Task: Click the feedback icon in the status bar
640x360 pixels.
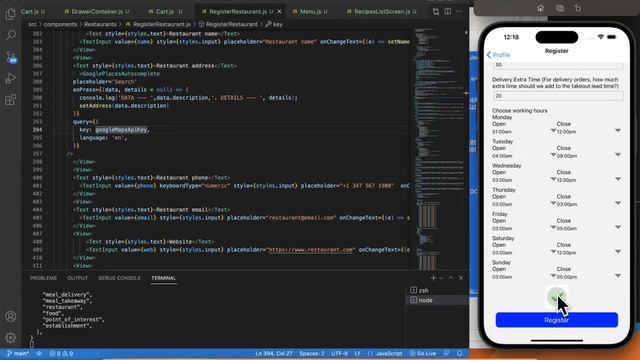Action: pyautogui.click(x=447, y=353)
